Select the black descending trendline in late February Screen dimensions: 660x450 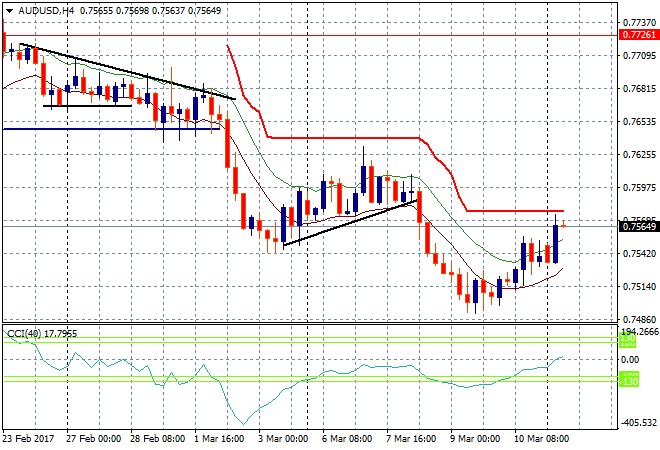tap(128, 72)
